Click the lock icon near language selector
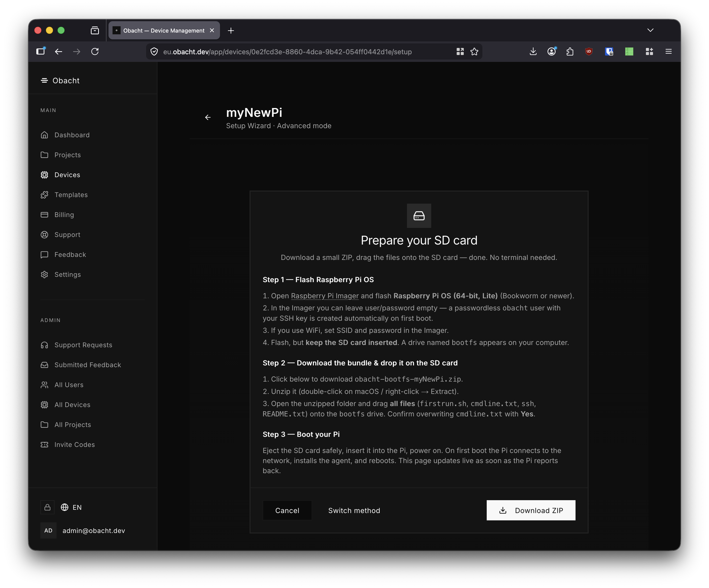 tap(47, 507)
